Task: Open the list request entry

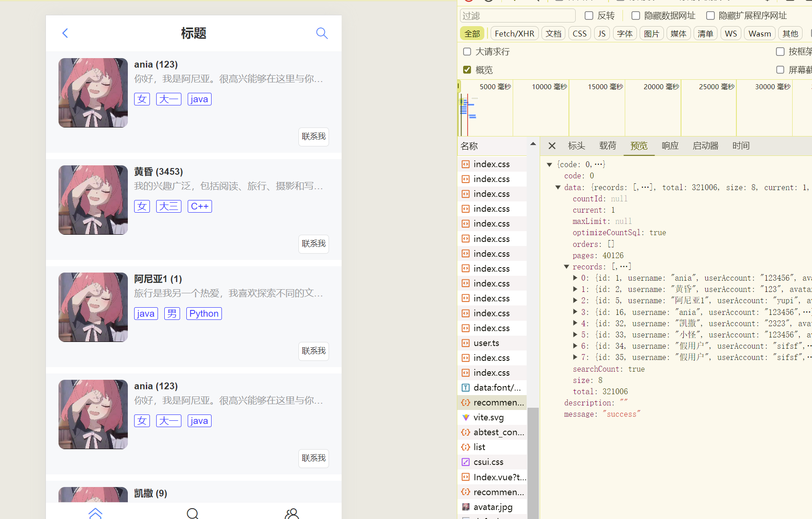Action: pos(492,447)
